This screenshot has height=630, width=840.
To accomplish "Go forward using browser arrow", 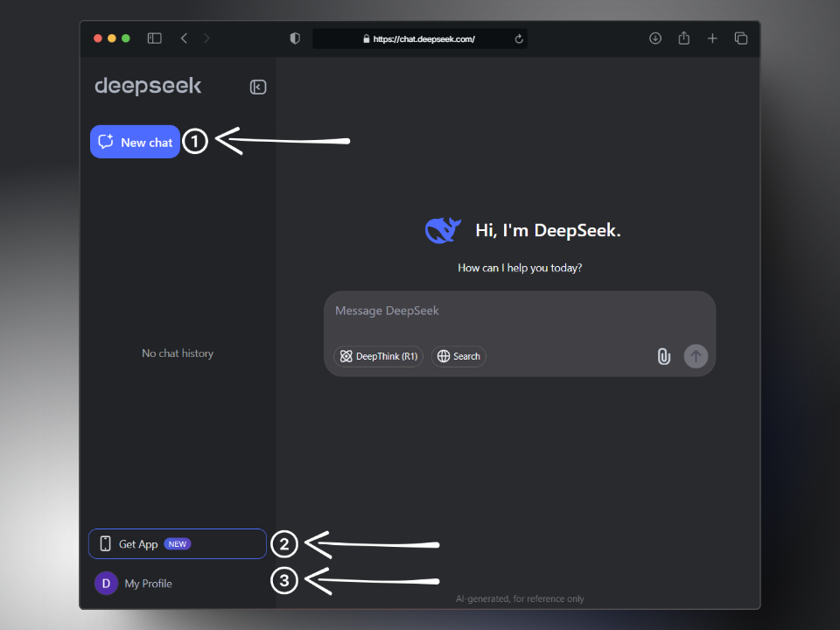I will point(206,38).
